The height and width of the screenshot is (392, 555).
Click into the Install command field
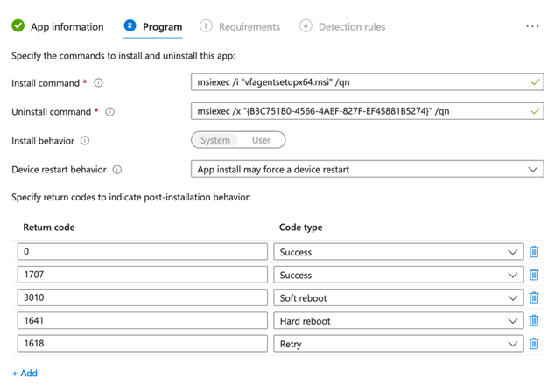tap(368, 82)
